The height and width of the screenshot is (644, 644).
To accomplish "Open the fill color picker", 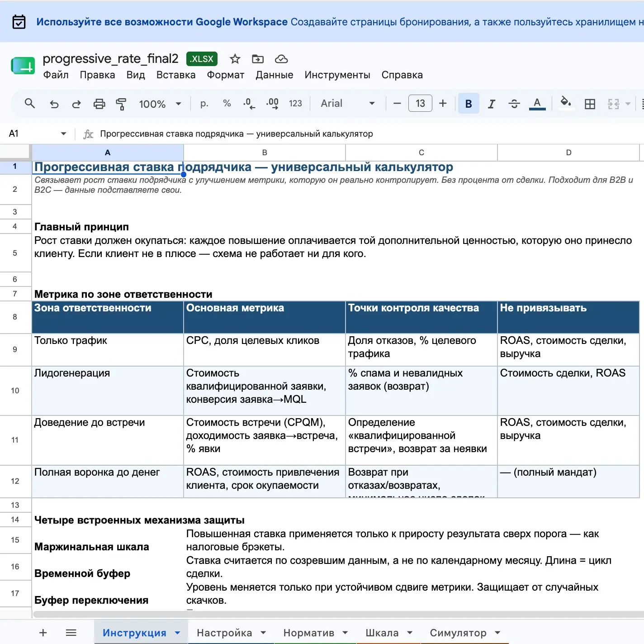I will (x=565, y=103).
